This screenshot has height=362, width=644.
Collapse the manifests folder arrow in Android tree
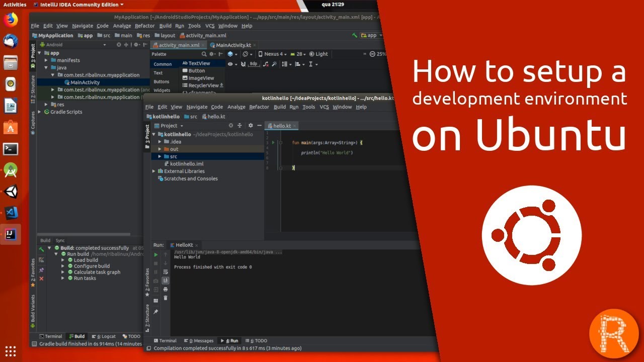point(46,60)
